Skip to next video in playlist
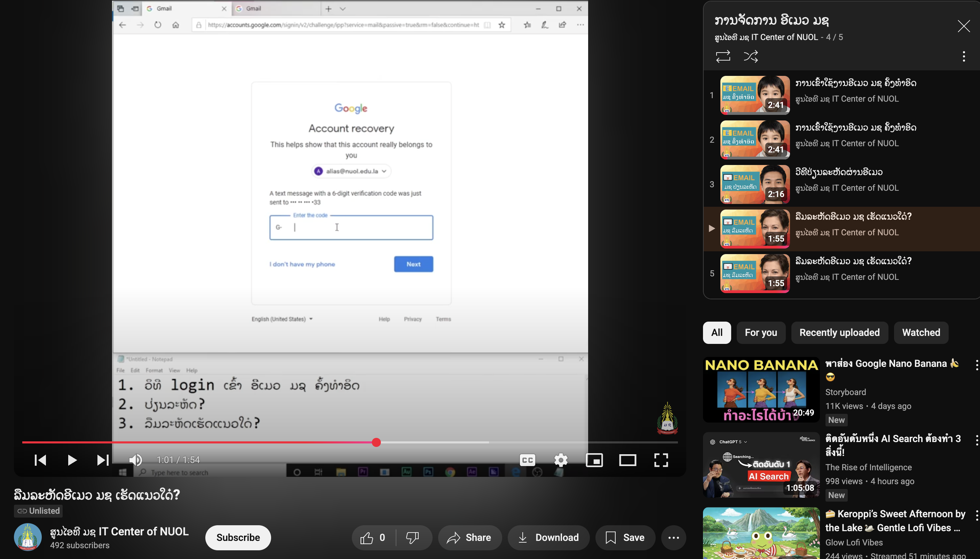Screen dimensions: 980x559 tap(103, 460)
